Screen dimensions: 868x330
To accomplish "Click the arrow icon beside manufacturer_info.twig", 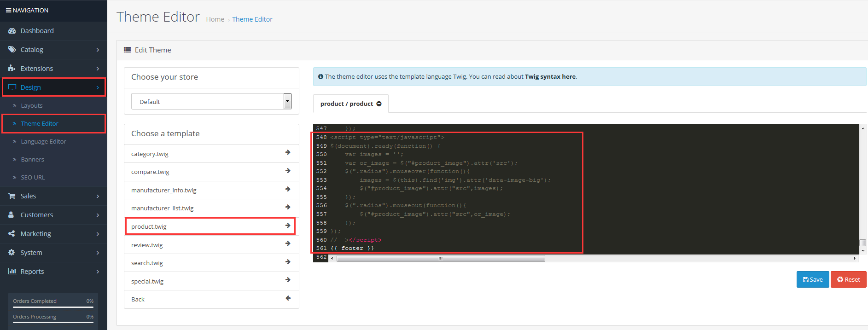I will pyautogui.click(x=288, y=189).
